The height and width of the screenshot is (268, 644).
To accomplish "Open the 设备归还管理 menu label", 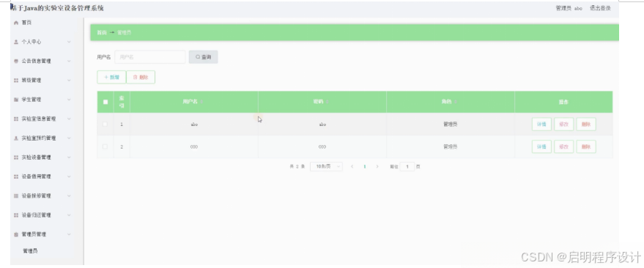I will tap(36, 215).
